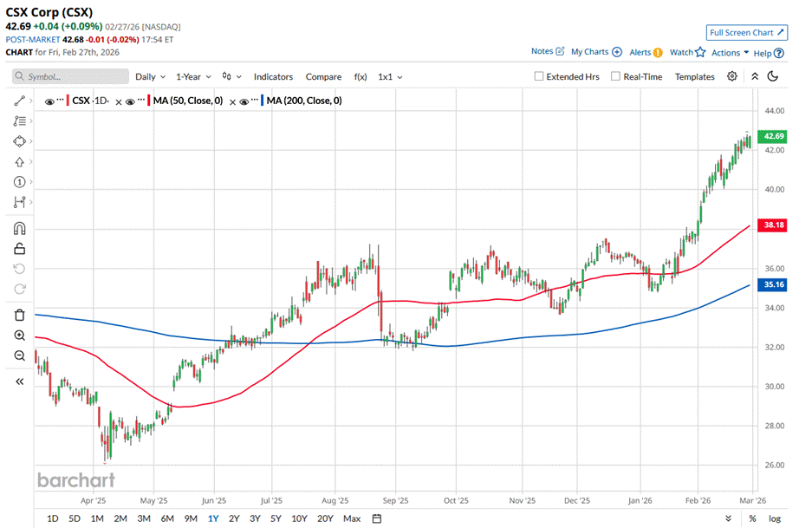Open the Actions dropdown menu
The width and height of the screenshot is (812, 528).
point(731,52)
